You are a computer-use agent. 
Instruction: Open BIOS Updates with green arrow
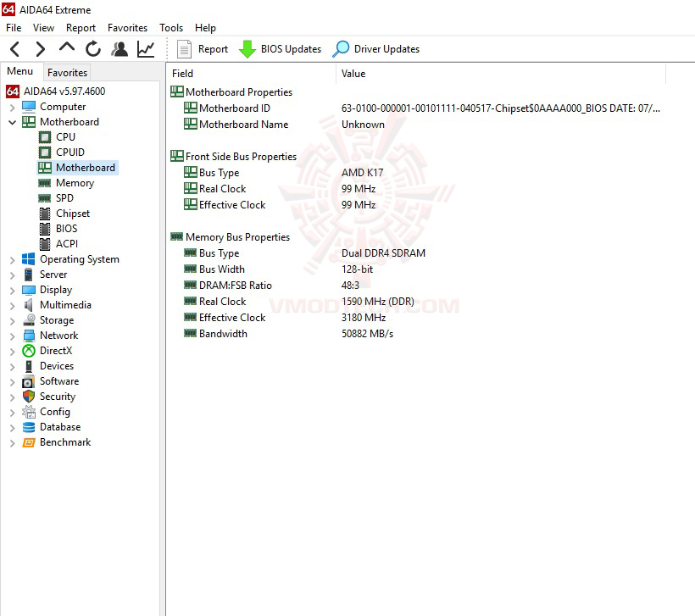[281, 49]
